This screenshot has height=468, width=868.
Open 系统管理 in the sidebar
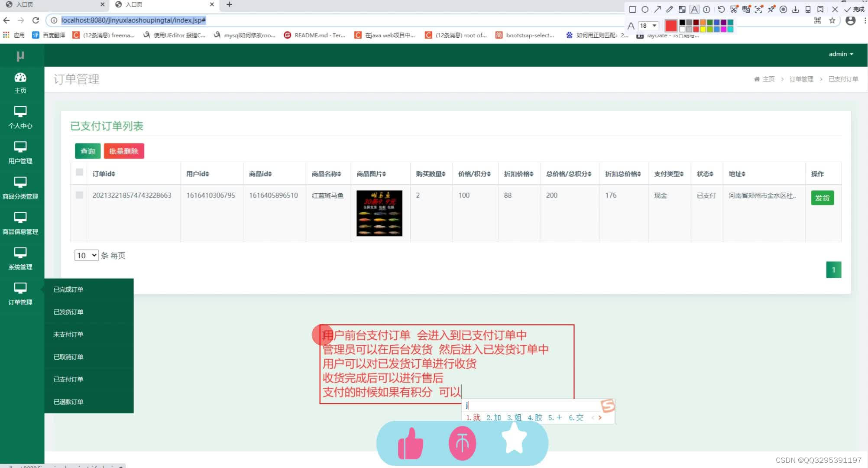pos(20,259)
